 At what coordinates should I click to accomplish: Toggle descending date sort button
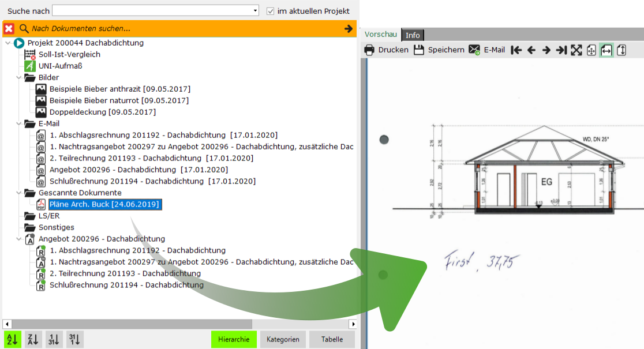coord(74,339)
